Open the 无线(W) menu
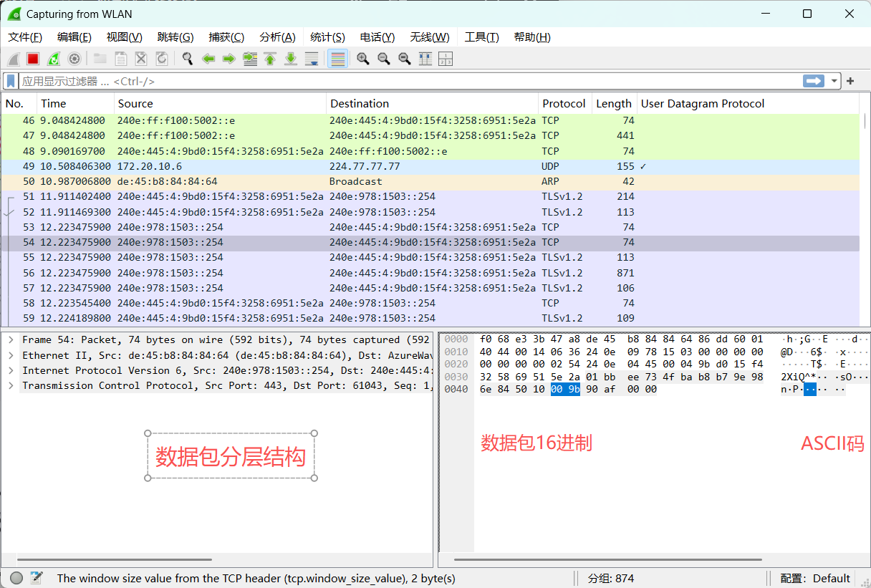 coord(430,37)
